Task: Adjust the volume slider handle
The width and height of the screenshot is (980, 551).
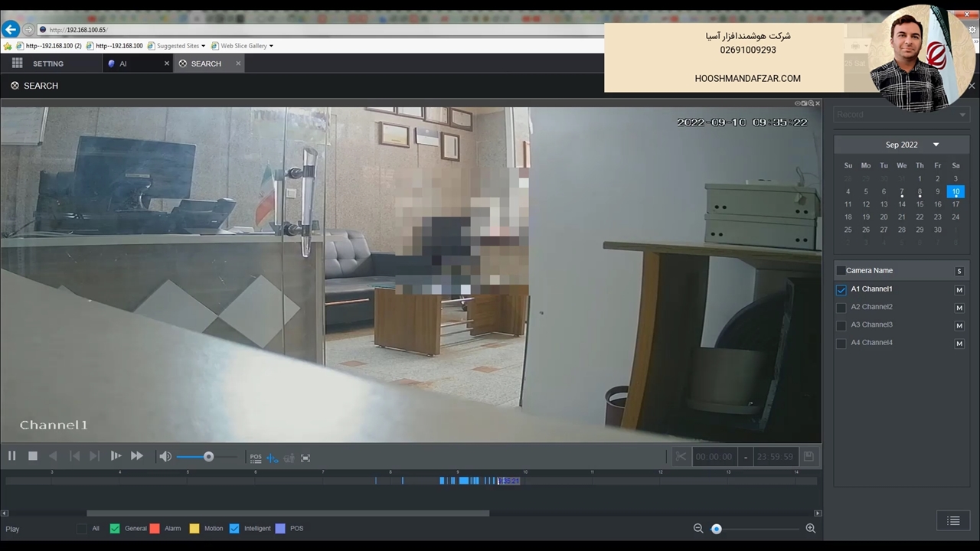Action: click(208, 457)
